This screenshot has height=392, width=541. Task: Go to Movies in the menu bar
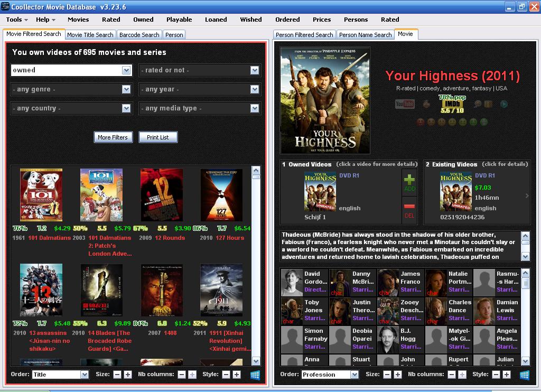pyautogui.click(x=78, y=20)
